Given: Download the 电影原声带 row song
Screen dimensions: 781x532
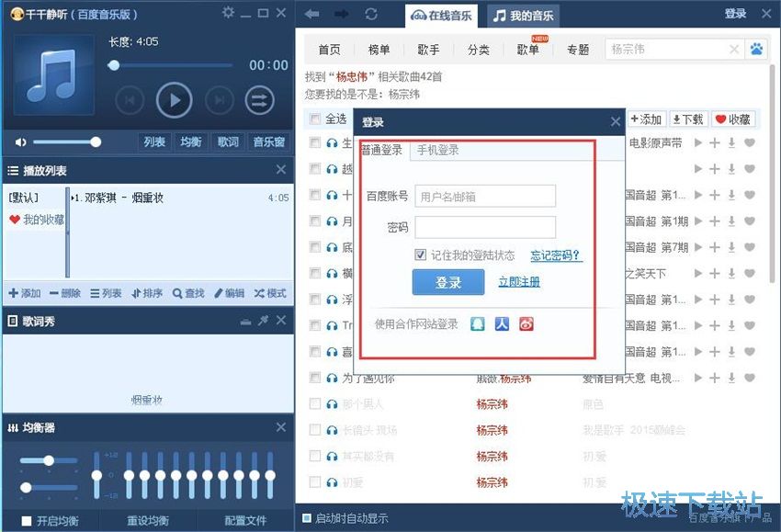Looking at the screenshot, I should 731,143.
